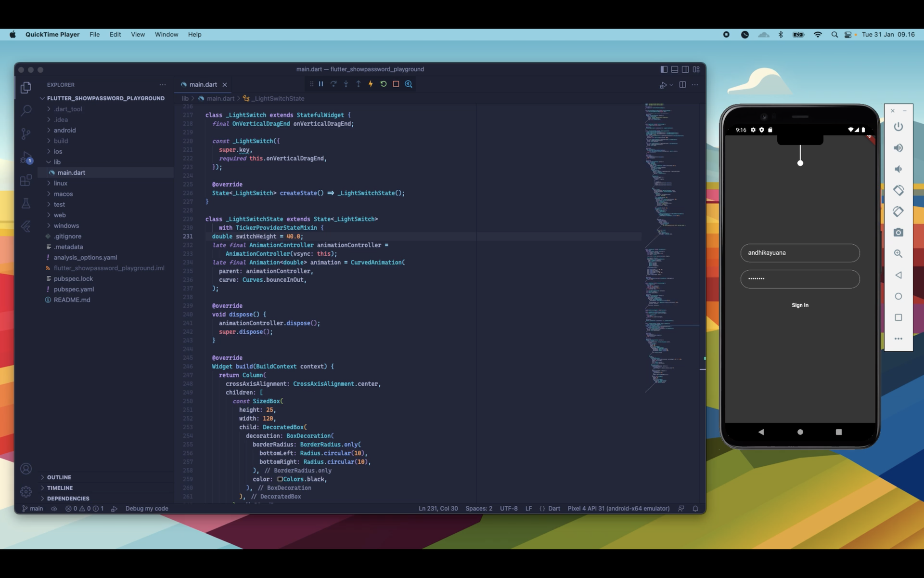Open the Run and Debug view
924x578 pixels.
point(26,157)
